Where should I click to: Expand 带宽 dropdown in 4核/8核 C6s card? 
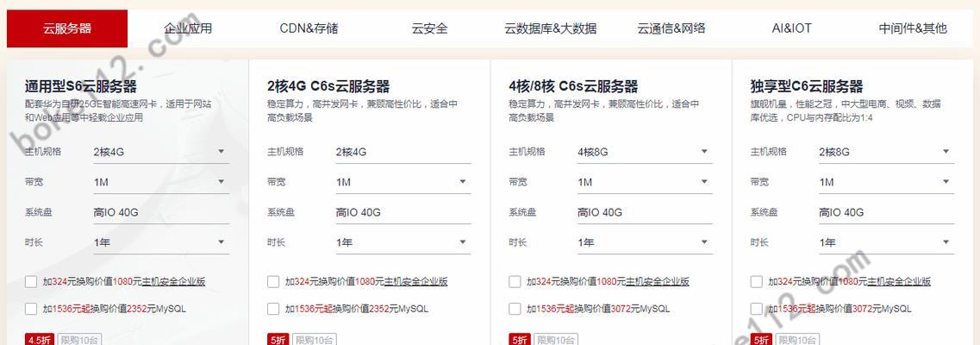click(645, 182)
